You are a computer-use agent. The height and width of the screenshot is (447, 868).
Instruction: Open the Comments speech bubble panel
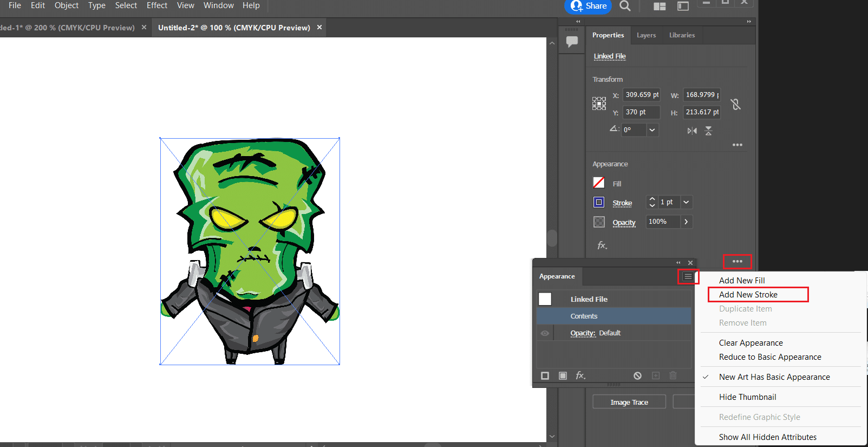pos(572,41)
